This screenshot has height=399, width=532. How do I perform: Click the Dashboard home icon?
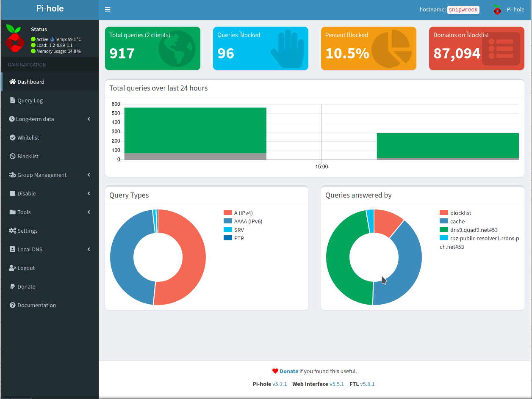[12, 82]
